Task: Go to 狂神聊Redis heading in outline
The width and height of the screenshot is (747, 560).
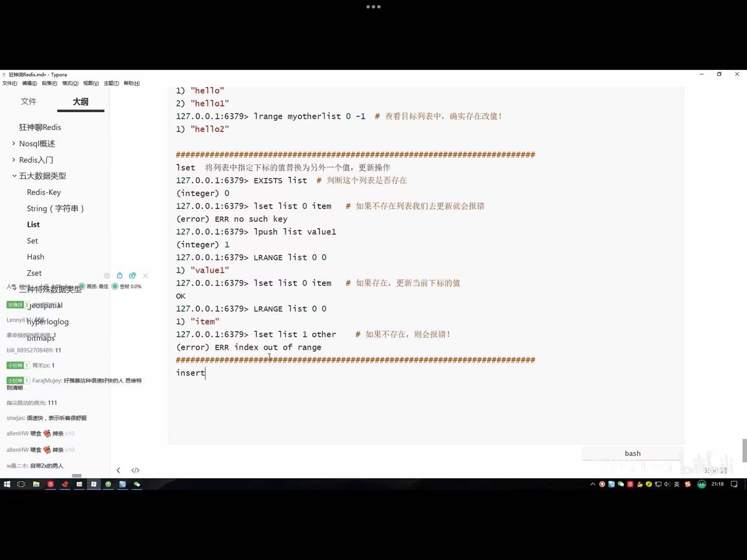Action: tap(40, 128)
